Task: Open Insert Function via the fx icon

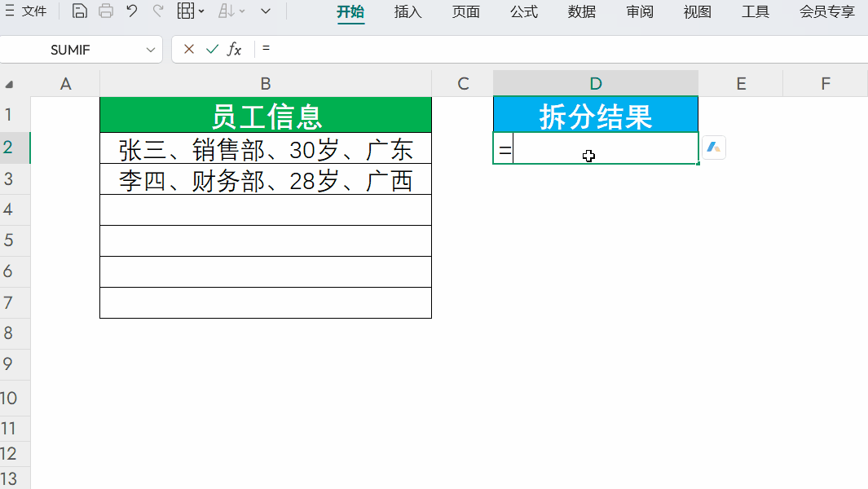Action: 235,50
